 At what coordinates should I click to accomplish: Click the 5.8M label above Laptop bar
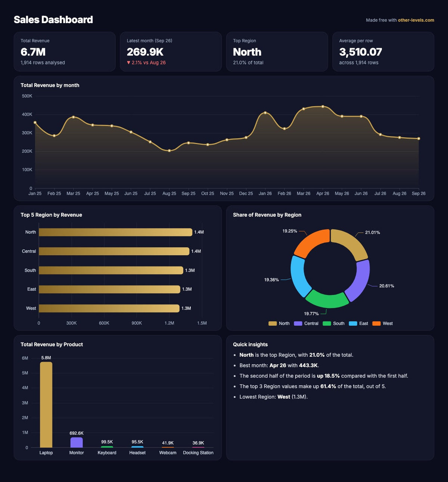(x=46, y=358)
